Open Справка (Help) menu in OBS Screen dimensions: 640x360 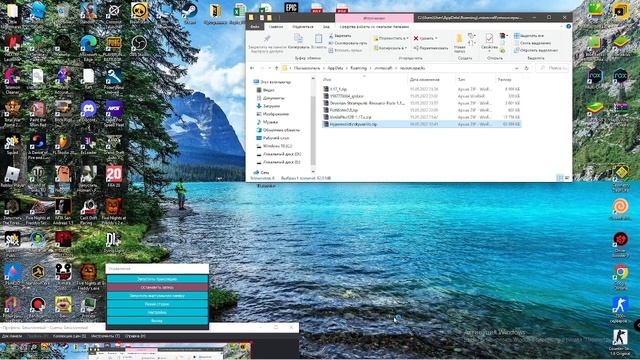(x=135, y=336)
